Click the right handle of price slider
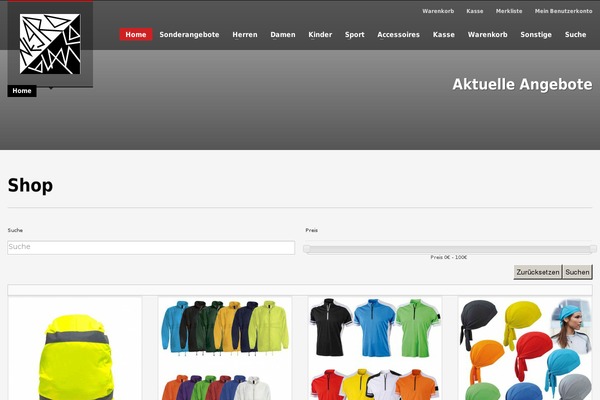This screenshot has height=400, width=600. [x=593, y=249]
